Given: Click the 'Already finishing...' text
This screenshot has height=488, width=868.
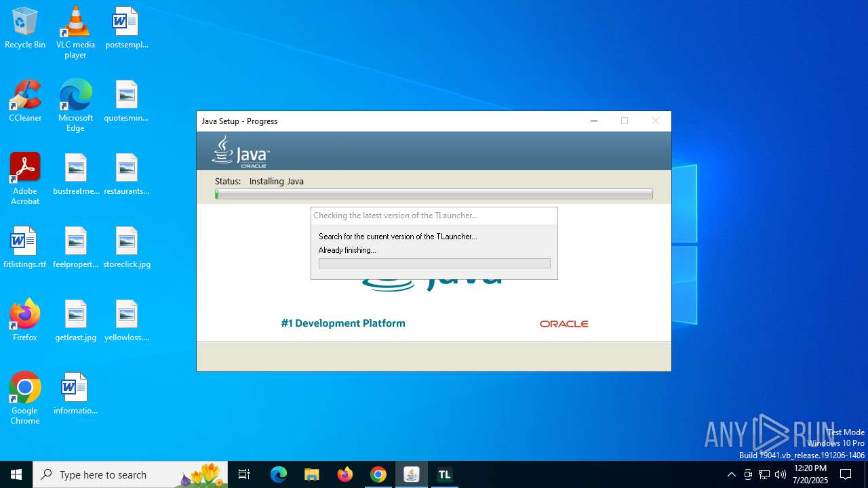Looking at the screenshot, I should click(x=347, y=250).
